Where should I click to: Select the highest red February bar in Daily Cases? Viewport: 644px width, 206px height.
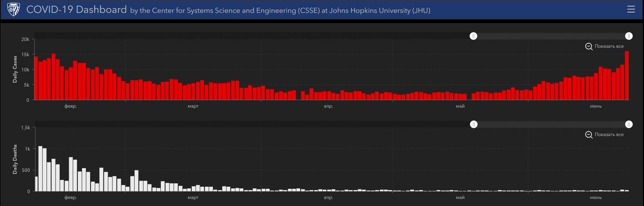(x=54, y=77)
